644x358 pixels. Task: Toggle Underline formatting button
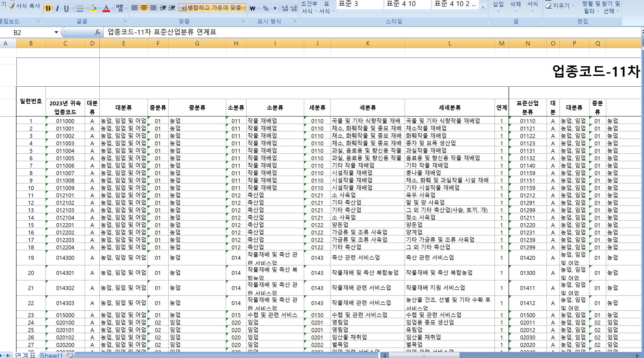point(66,9)
